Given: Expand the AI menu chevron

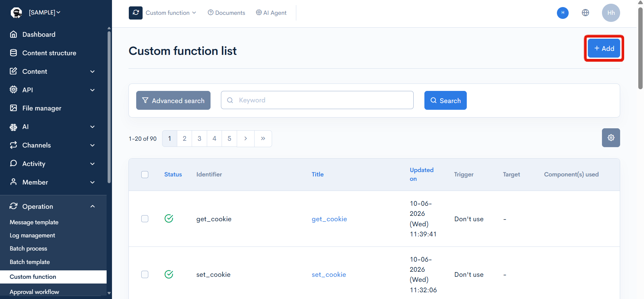Looking at the screenshot, I should [92, 127].
